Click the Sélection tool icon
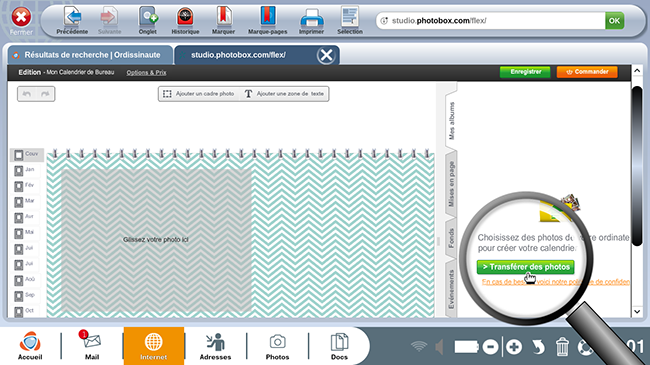Viewport: 650px width, 365px height. (350, 17)
